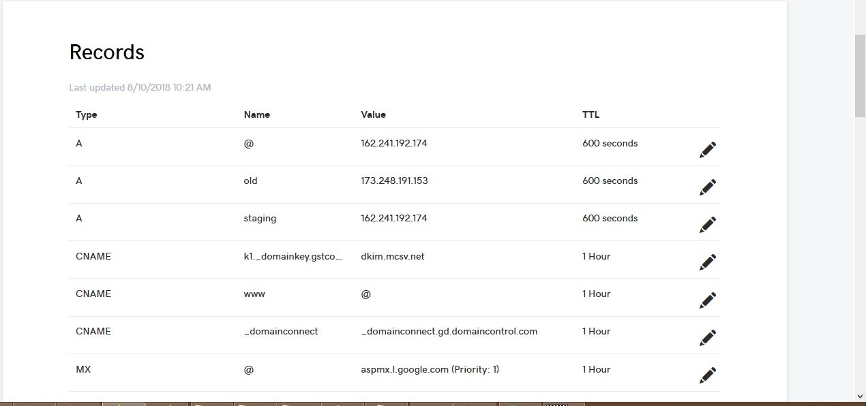The height and width of the screenshot is (406, 868).
Task: Select the dkim.mcsv.net value
Action: coord(393,256)
